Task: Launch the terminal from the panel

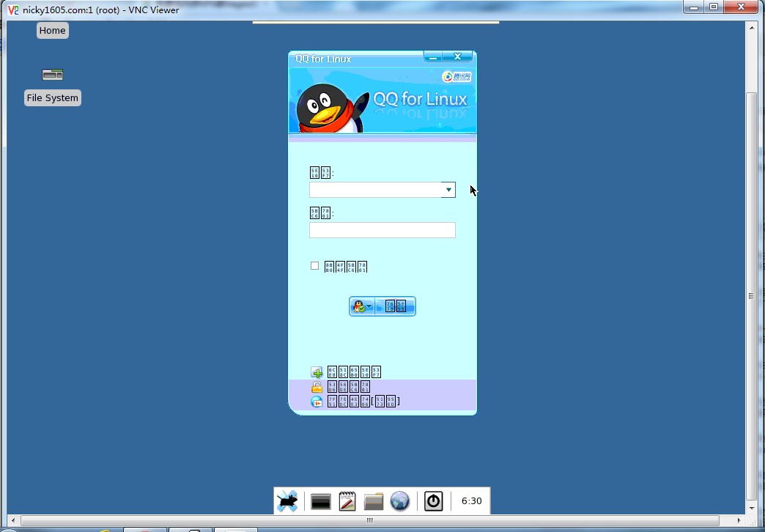Action: pos(320,502)
